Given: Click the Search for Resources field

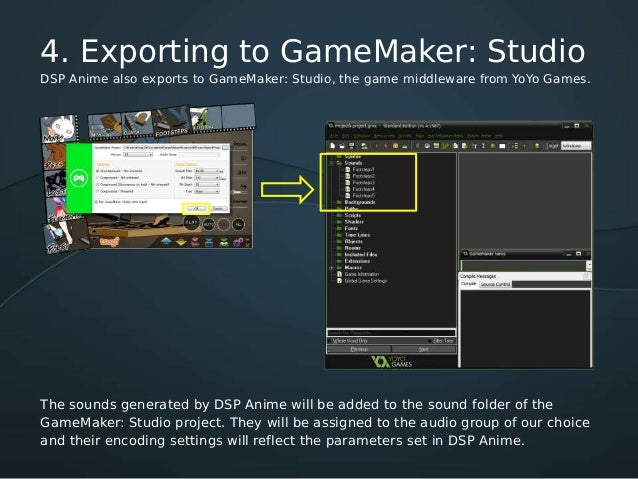Looking at the screenshot, I should point(391,333).
